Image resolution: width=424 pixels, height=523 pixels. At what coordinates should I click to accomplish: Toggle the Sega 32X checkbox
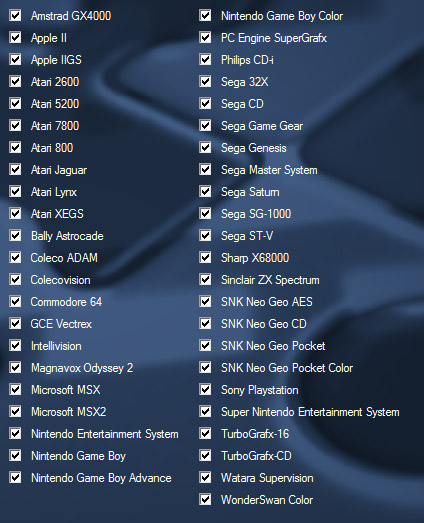[x=205, y=81]
